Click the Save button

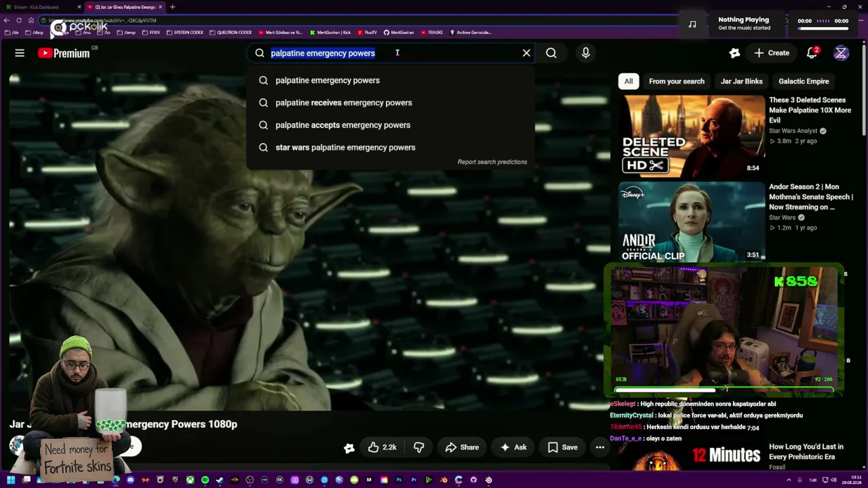tap(563, 447)
